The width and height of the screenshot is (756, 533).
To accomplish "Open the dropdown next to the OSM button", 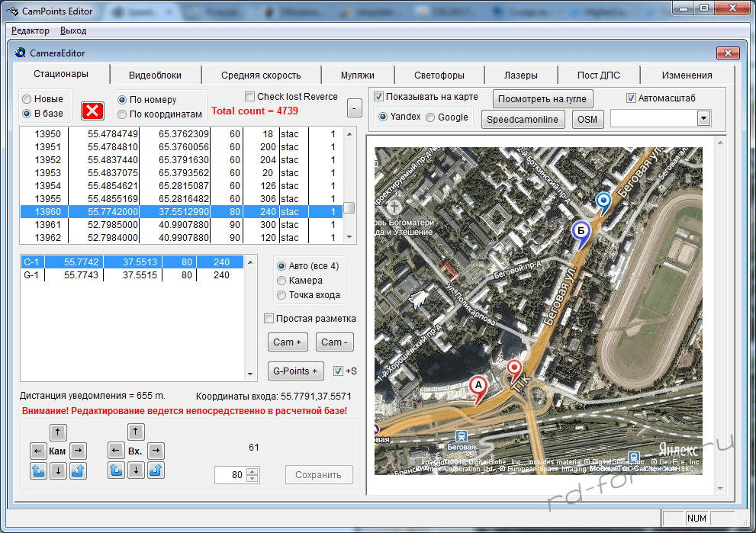I will (703, 118).
